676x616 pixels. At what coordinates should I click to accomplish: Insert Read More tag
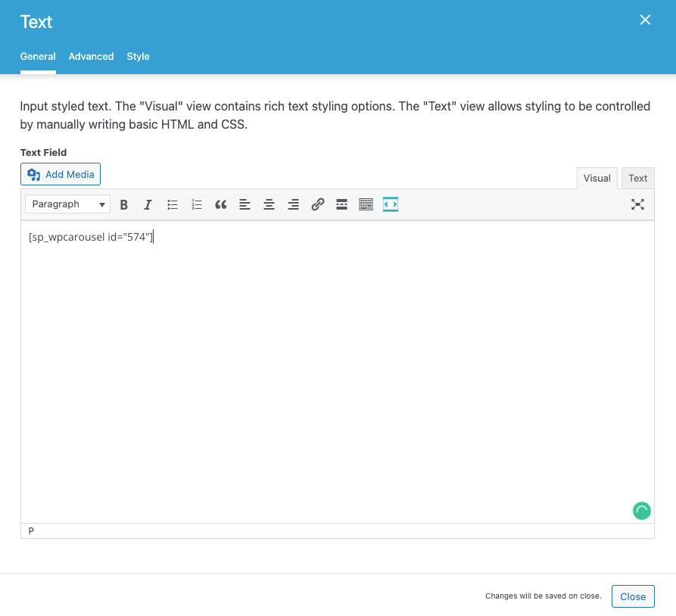(341, 204)
